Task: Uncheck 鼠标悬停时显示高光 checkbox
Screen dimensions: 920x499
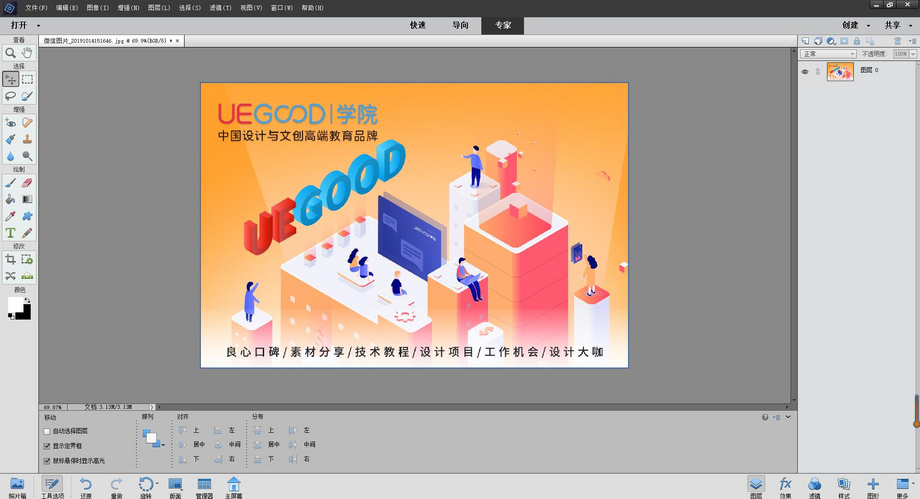Action: tap(47, 461)
